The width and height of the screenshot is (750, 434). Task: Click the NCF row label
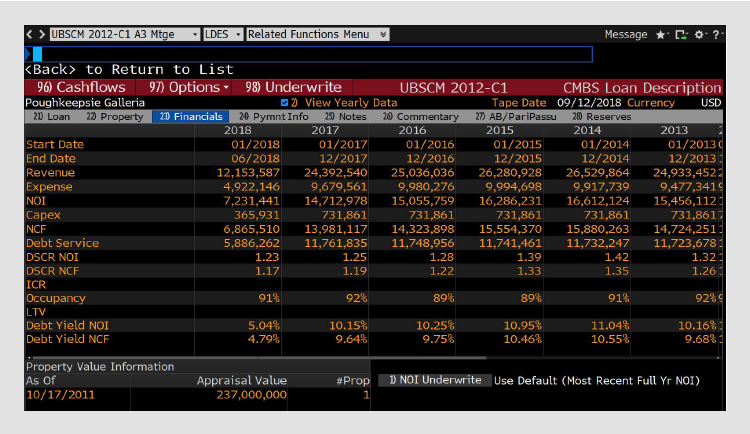click(36, 229)
